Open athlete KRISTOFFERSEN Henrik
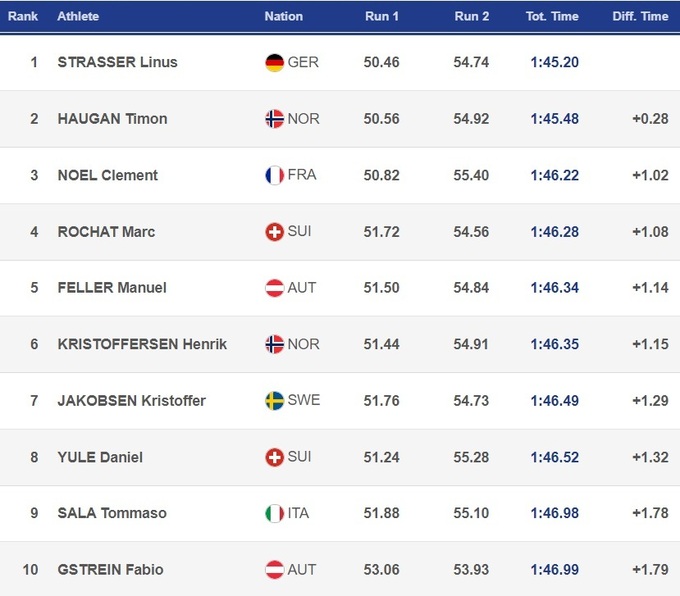 click(x=142, y=344)
